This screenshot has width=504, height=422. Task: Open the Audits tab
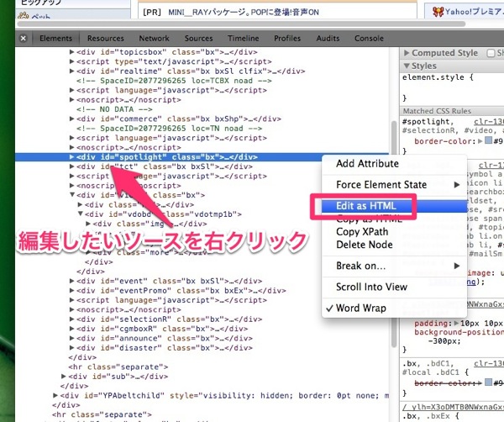(x=328, y=39)
